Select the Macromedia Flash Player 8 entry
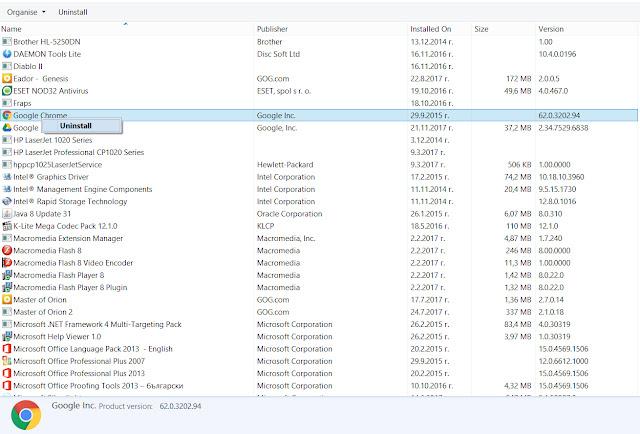The width and height of the screenshot is (640, 434). (59, 275)
